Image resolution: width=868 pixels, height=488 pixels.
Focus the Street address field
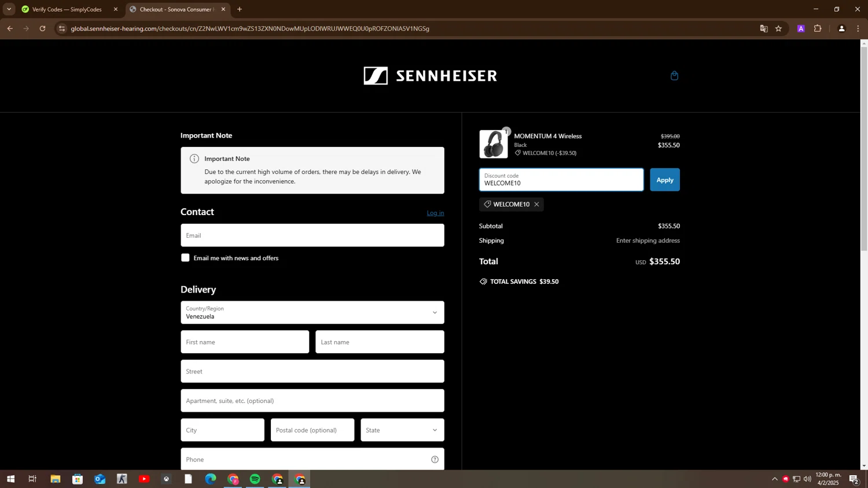click(x=312, y=371)
